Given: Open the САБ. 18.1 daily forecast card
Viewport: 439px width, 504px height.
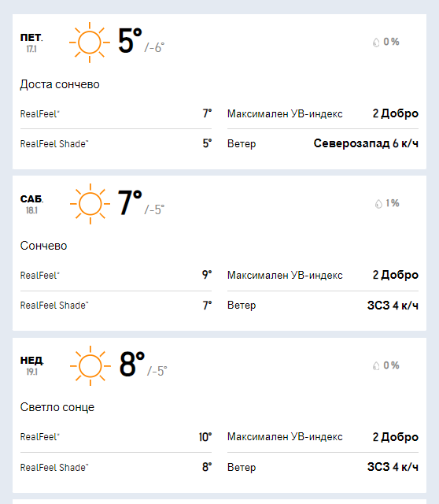Looking at the screenshot, I should click(x=219, y=254).
